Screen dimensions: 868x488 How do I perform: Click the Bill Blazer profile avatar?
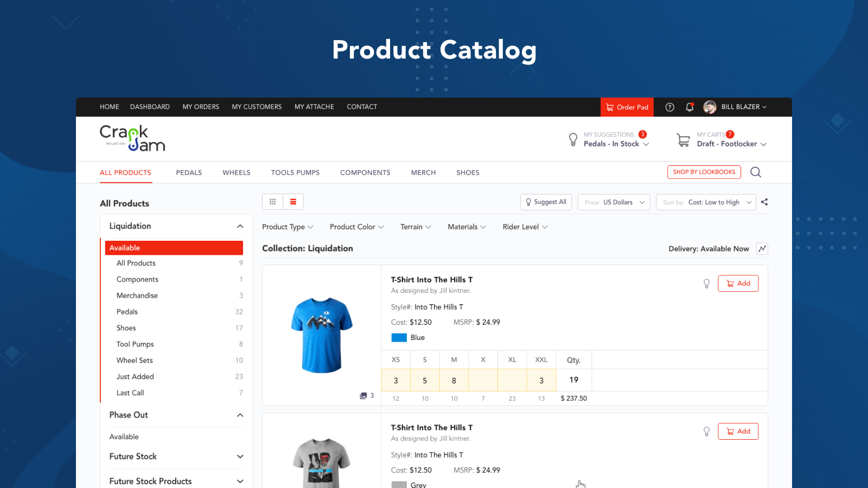pos(710,107)
